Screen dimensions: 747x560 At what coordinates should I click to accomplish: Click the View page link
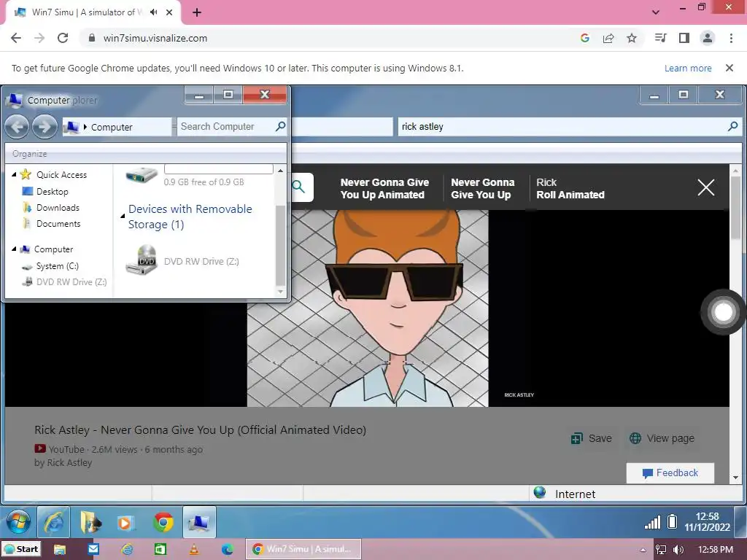click(x=662, y=438)
